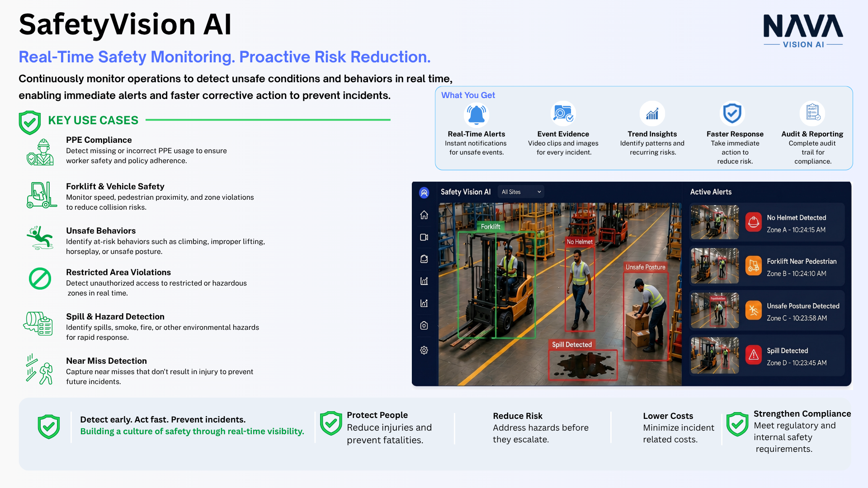The width and height of the screenshot is (868, 488).
Task: Click the 'SafetyVision AI' main page title
Action: point(125,24)
